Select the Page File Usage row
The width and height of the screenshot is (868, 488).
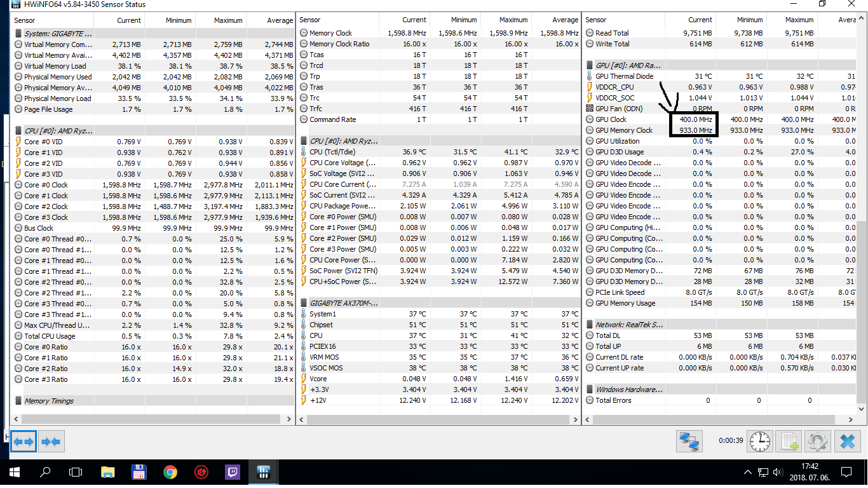coord(153,109)
